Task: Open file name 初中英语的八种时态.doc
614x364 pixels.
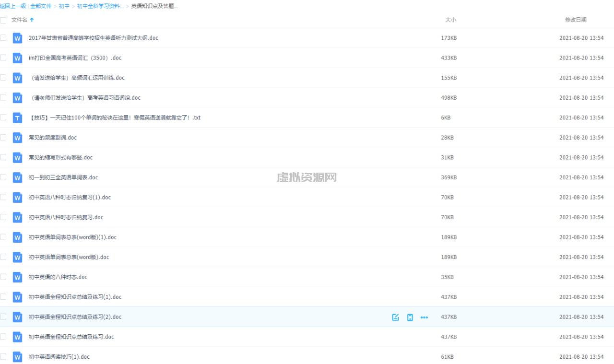Action: click(58, 277)
